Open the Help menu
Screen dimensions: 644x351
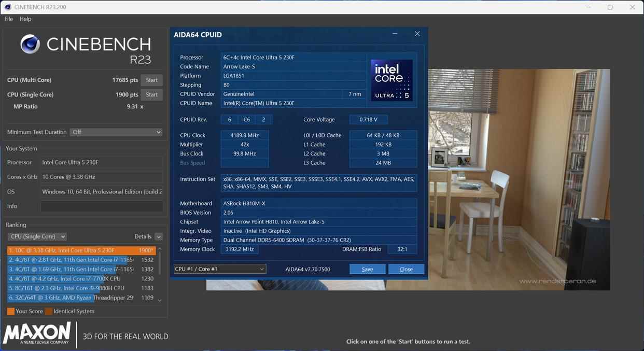pos(25,19)
